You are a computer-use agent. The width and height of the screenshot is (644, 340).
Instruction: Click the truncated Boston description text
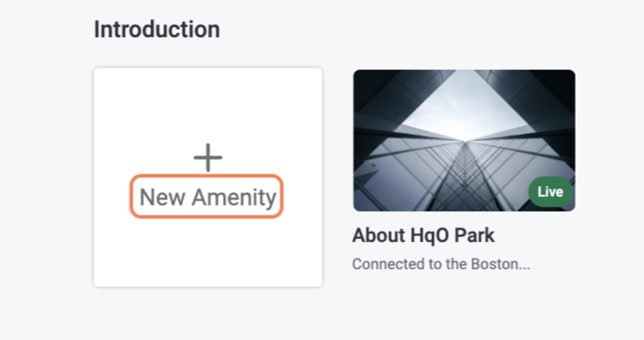pos(441,264)
